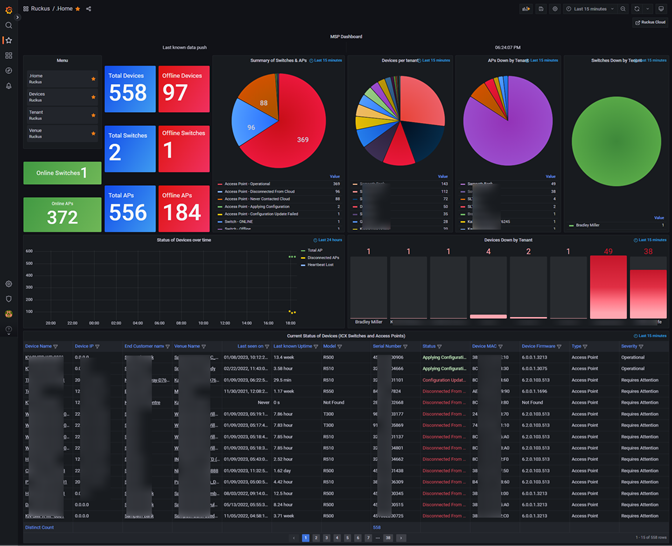Open Summary of Switches & APs panel title menu
This screenshot has height=546, width=672.
[279, 60]
